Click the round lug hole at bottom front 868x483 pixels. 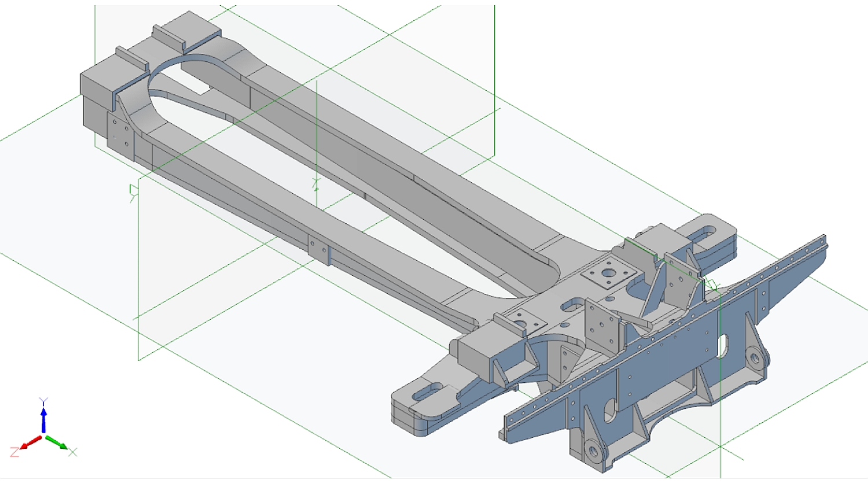(591, 448)
